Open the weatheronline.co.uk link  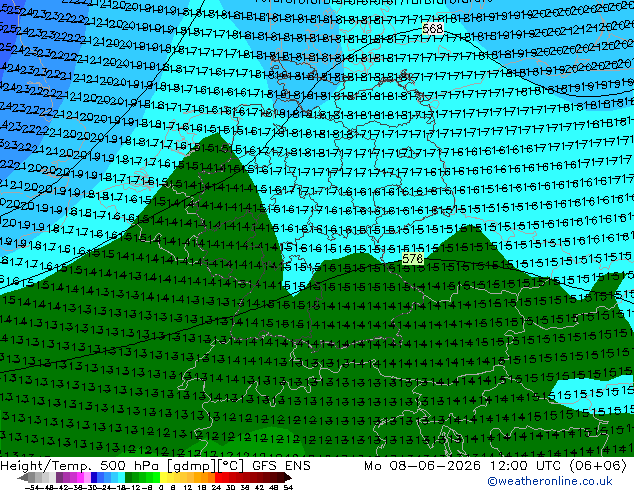pos(549,481)
